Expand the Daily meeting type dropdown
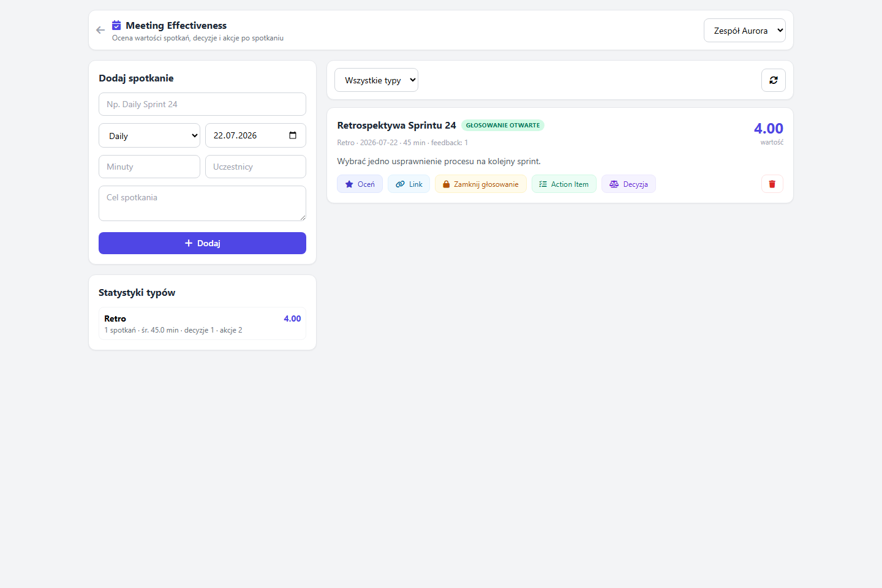Image resolution: width=882 pixels, height=588 pixels. tap(149, 135)
